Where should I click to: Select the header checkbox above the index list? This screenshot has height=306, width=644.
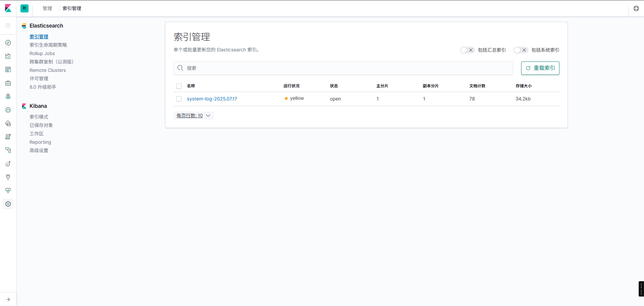click(179, 86)
